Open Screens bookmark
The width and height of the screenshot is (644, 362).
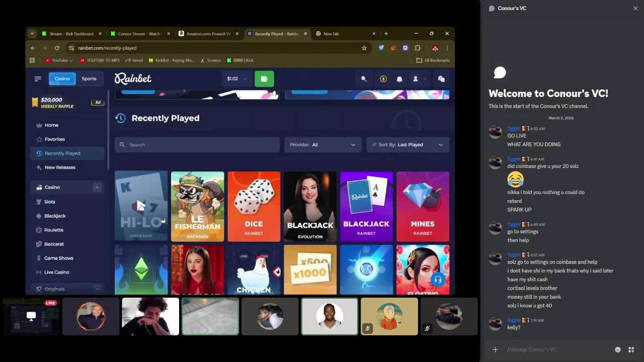(x=210, y=60)
